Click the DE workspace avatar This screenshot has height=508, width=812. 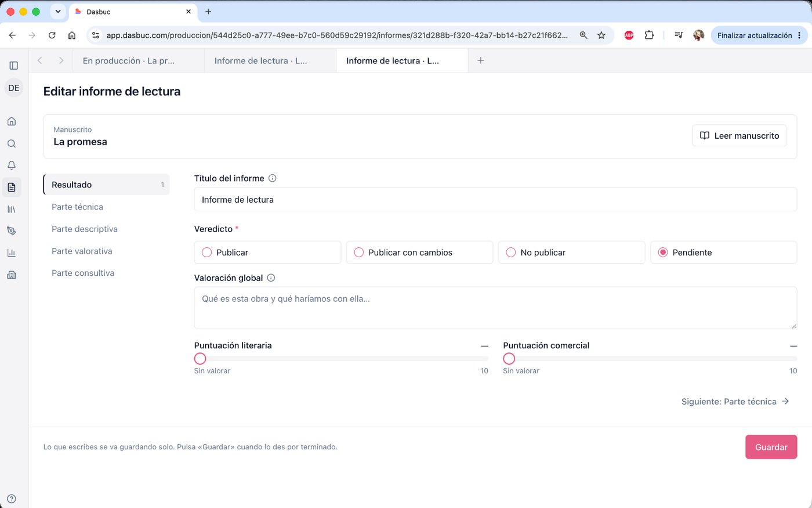pos(14,88)
